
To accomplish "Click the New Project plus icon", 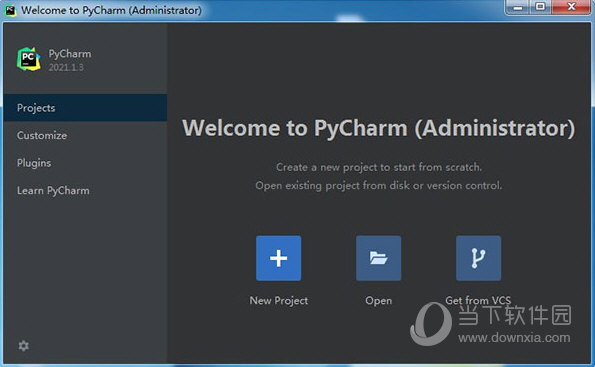I will pyautogui.click(x=279, y=258).
